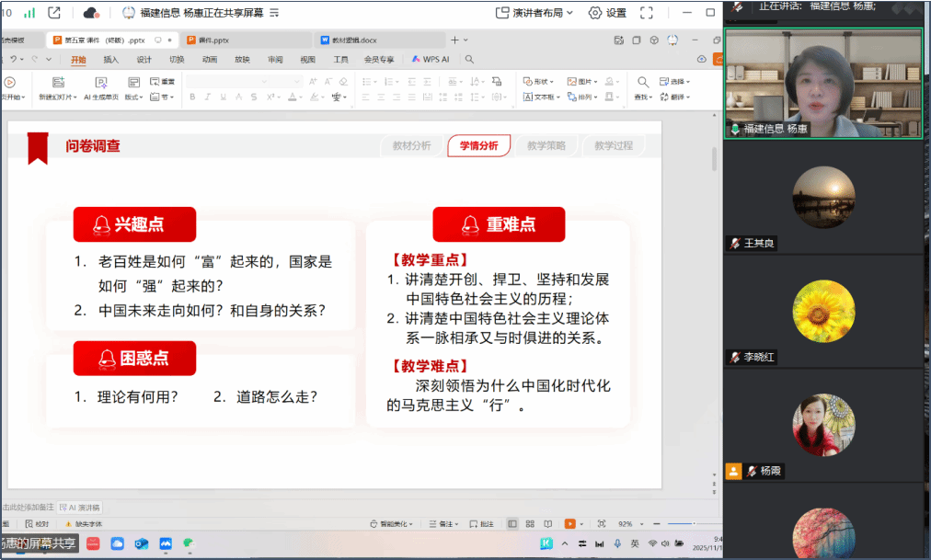
Task: Click the microphone icon in system tray
Action: click(618, 544)
